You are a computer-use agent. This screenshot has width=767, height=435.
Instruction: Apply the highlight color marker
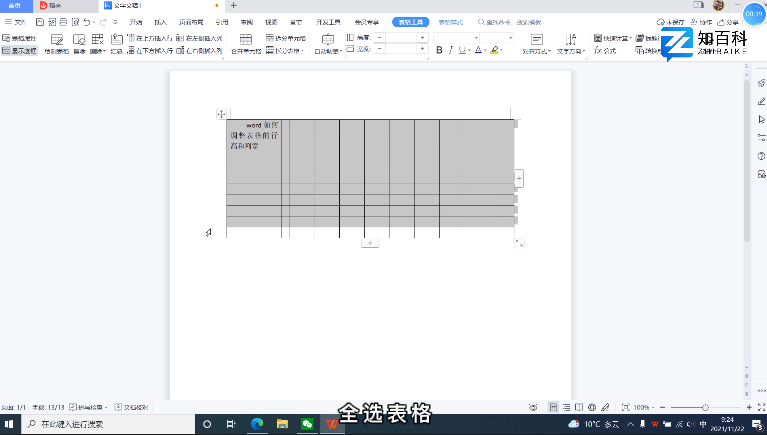tap(494, 50)
